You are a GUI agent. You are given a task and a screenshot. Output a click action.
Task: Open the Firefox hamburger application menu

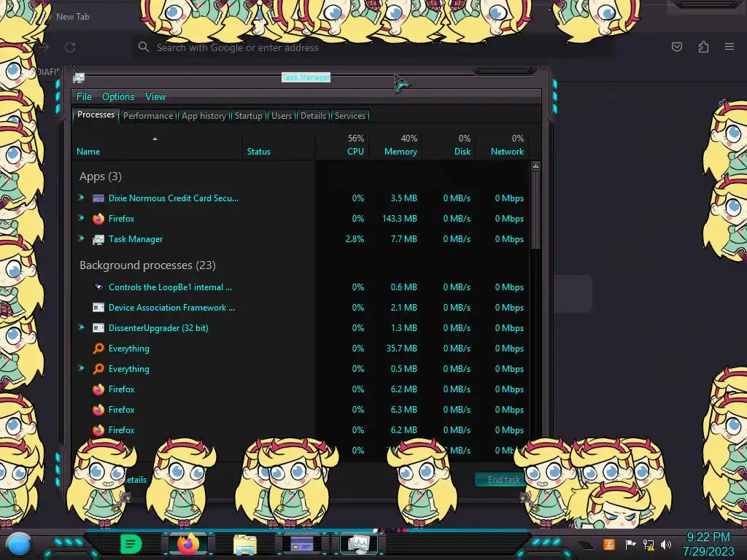(729, 47)
